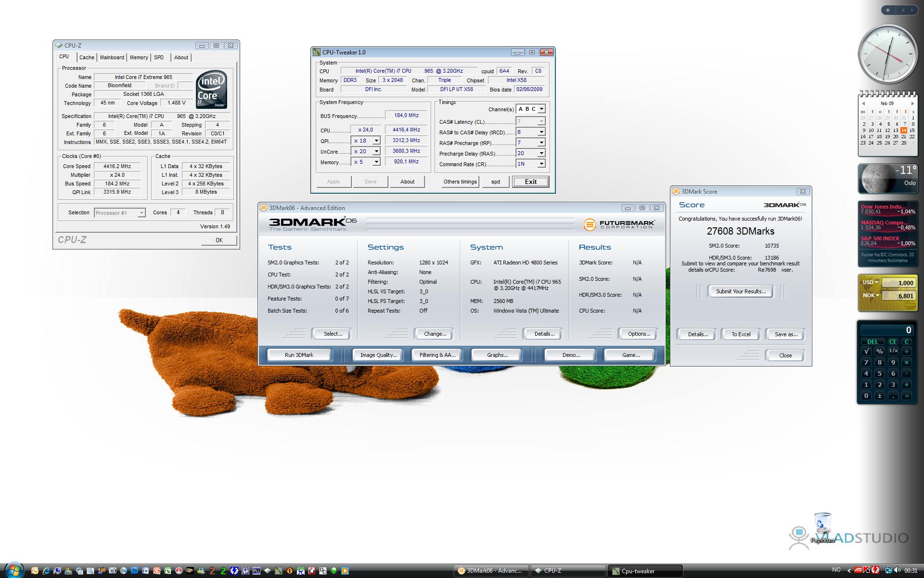Open the Recycle Bin (Papirkurv) on desktop
The height and width of the screenshot is (578, 924).
point(822,527)
